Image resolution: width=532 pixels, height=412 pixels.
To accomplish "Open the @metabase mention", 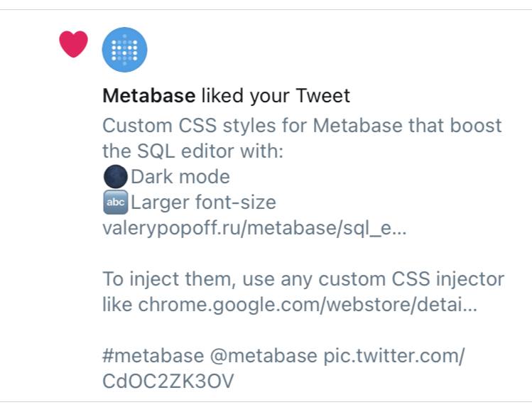I will [x=264, y=356].
